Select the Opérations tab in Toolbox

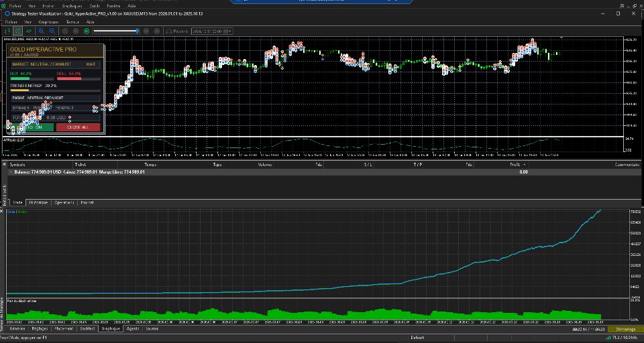[64, 203]
